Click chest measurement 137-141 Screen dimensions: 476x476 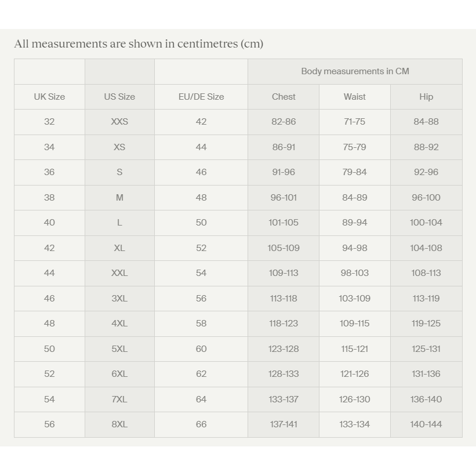[284, 424]
